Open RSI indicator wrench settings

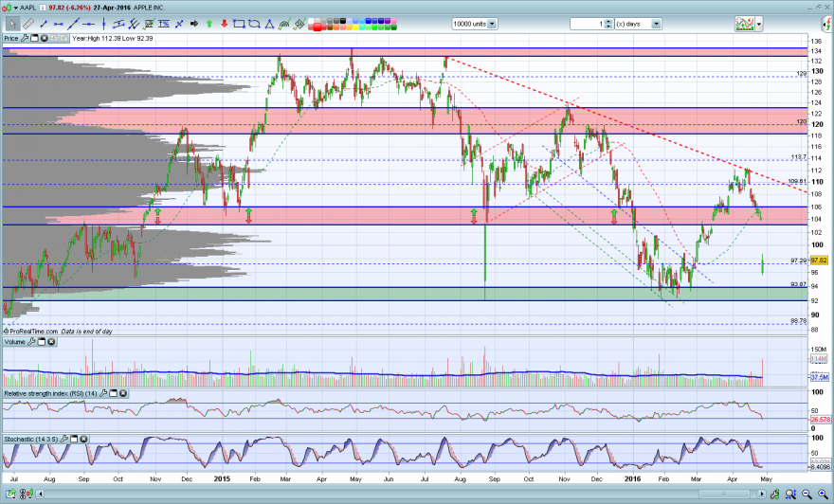click(103, 393)
